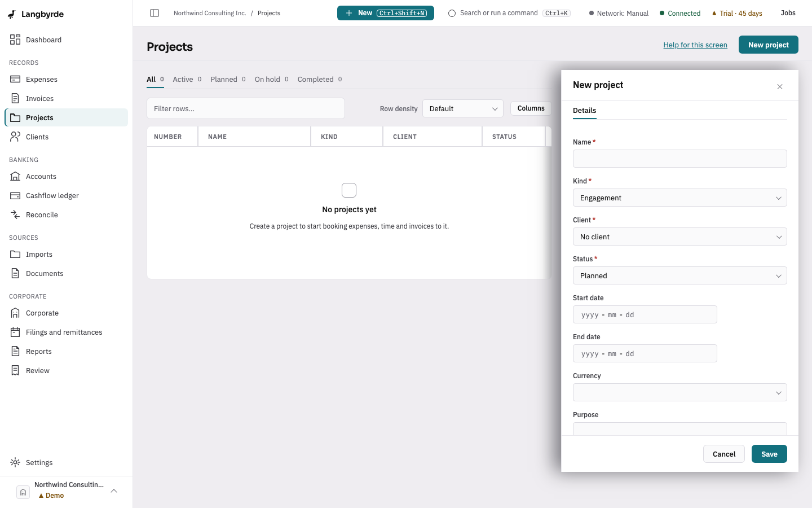Viewport: 812px width, 508px height.
Task: Switch to the All projects tab
Action: [x=155, y=79]
